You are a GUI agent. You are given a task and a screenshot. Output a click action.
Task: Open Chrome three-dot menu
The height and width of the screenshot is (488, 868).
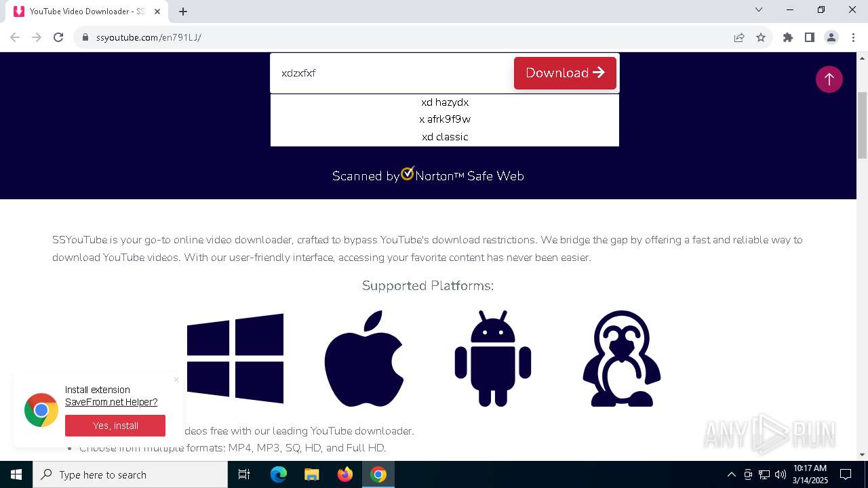pyautogui.click(x=853, y=37)
